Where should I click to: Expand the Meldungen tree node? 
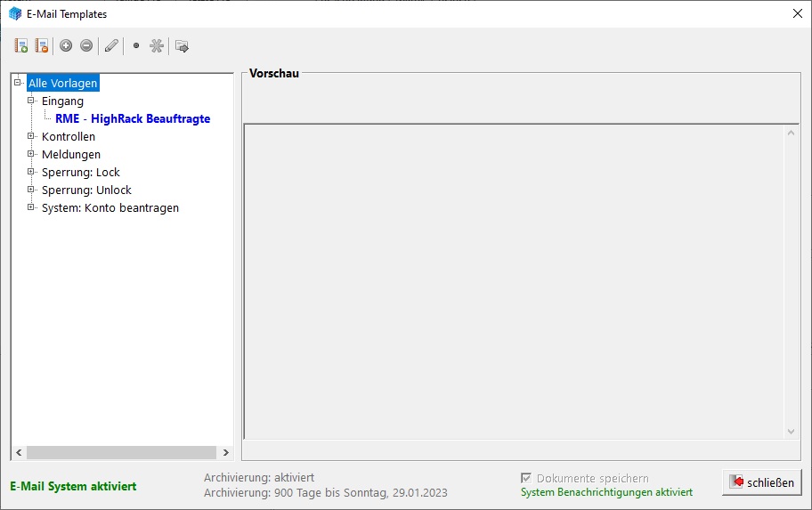point(31,154)
